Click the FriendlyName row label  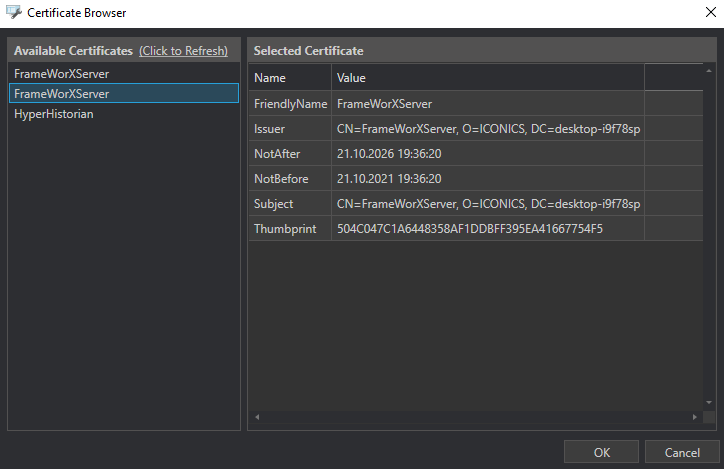pyautogui.click(x=290, y=104)
